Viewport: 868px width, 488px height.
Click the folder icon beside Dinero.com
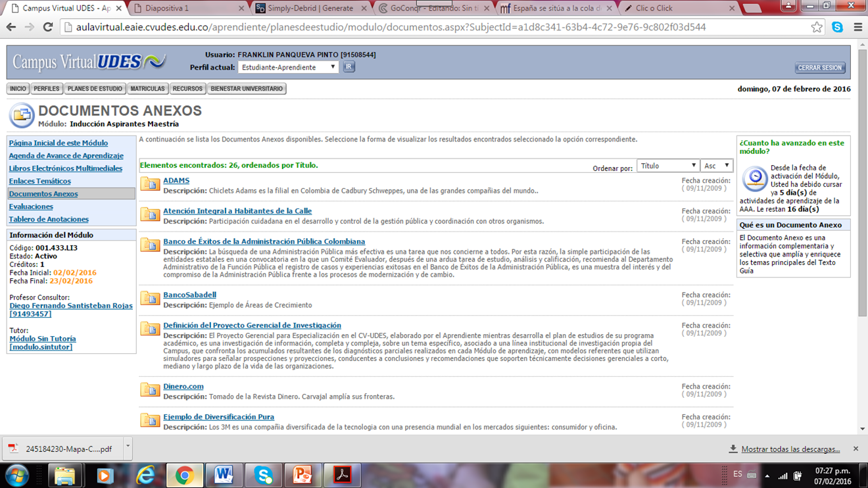click(x=150, y=390)
